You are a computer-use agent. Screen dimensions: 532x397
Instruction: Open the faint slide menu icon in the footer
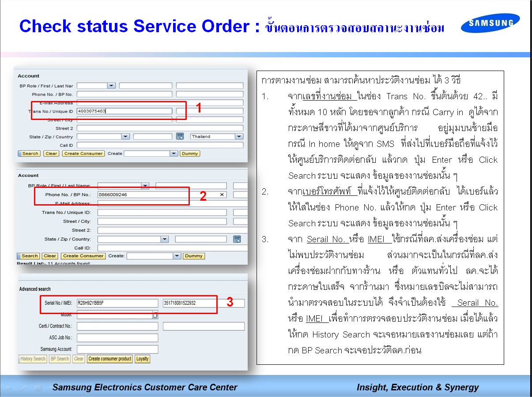38,388
